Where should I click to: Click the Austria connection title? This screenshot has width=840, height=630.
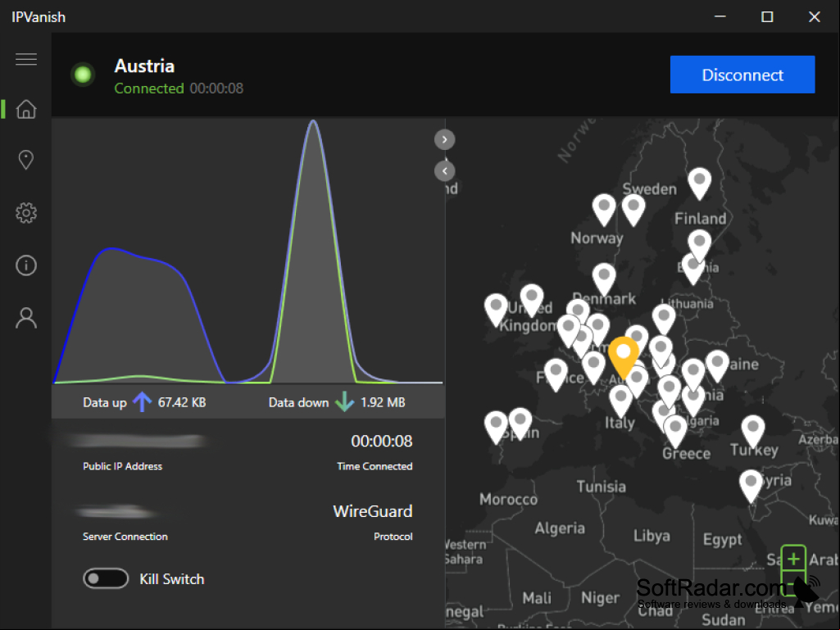(x=144, y=66)
